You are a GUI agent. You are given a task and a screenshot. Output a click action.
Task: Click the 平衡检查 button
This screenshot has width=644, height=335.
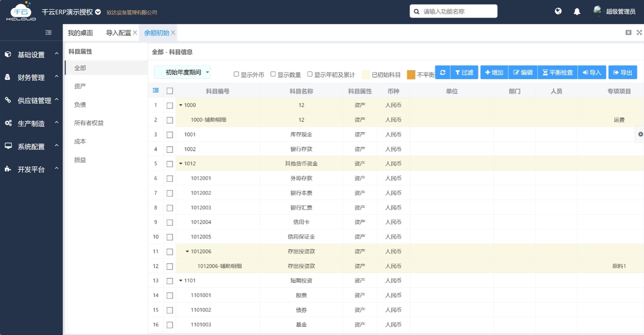coord(557,73)
